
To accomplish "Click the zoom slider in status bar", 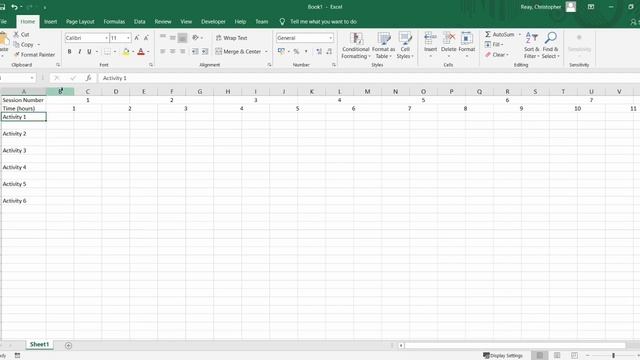I will [613, 356].
